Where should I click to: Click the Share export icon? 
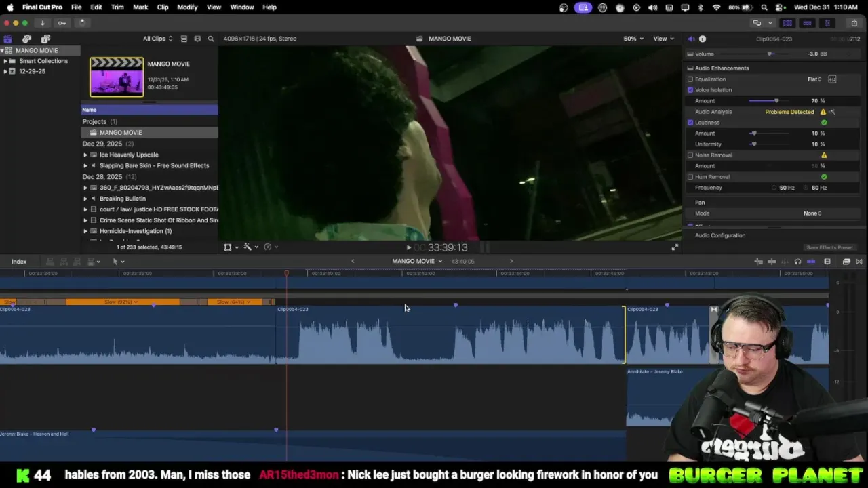click(854, 22)
